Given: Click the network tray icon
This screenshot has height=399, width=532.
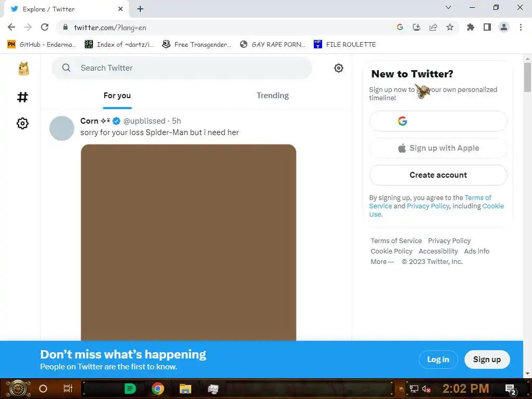Looking at the screenshot, I should [x=414, y=389].
